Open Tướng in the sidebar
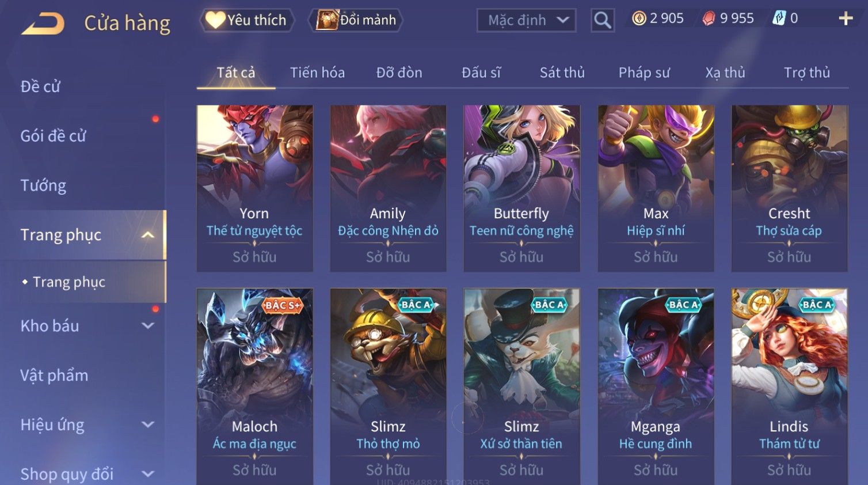 click(43, 185)
